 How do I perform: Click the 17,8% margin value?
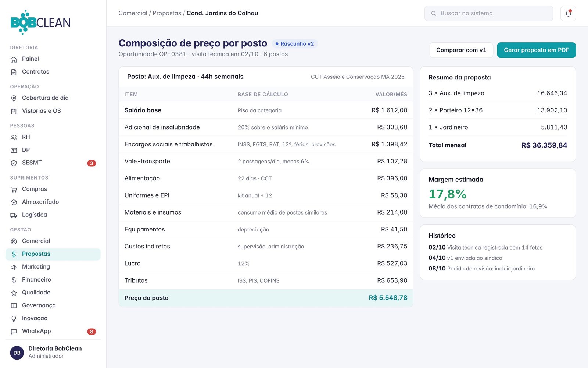[447, 194]
